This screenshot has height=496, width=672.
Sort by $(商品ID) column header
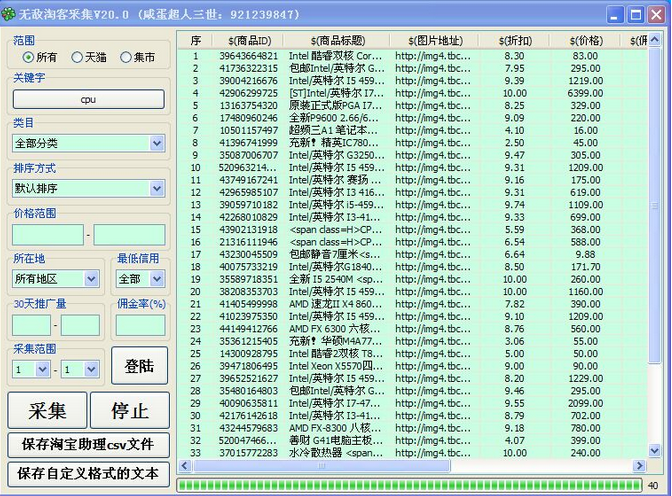point(249,41)
